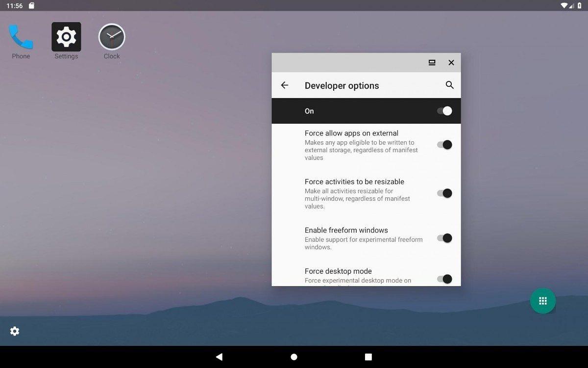Open the Clock app

[x=111, y=36]
